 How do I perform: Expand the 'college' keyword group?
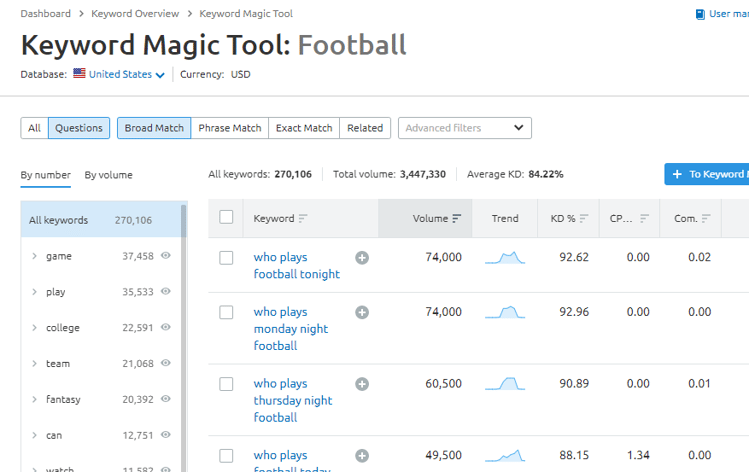coord(34,328)
